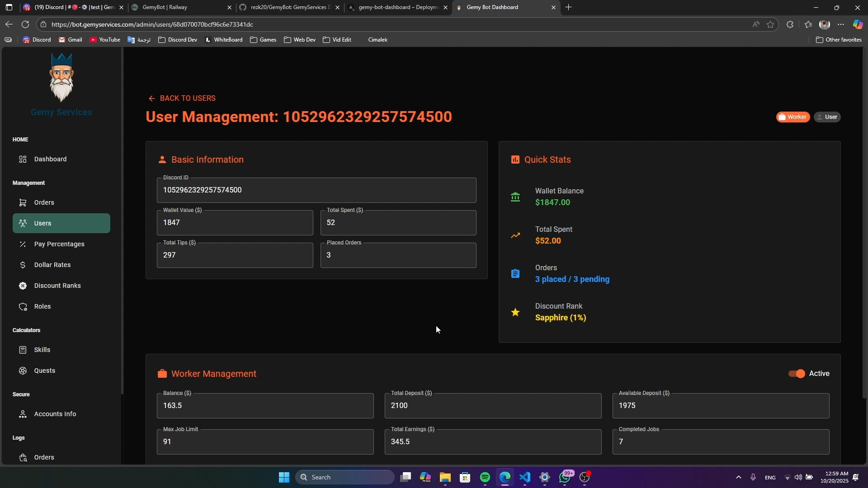
Task: Expand the Other favorites folder
Action: (x=839, y=40)
